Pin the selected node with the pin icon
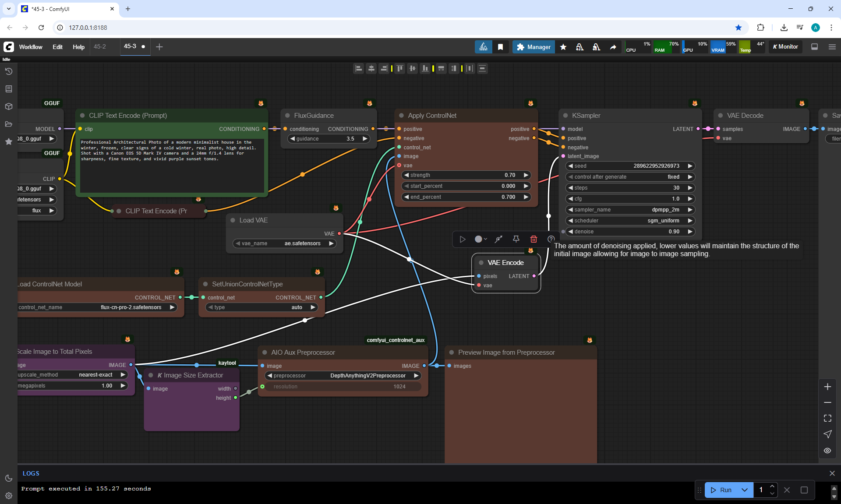 point(516,239)
